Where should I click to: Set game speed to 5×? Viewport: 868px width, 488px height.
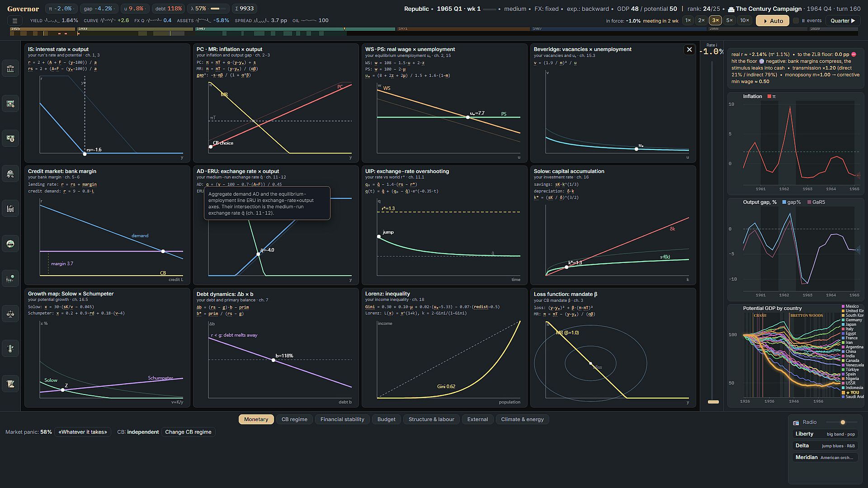coord(729,20)
